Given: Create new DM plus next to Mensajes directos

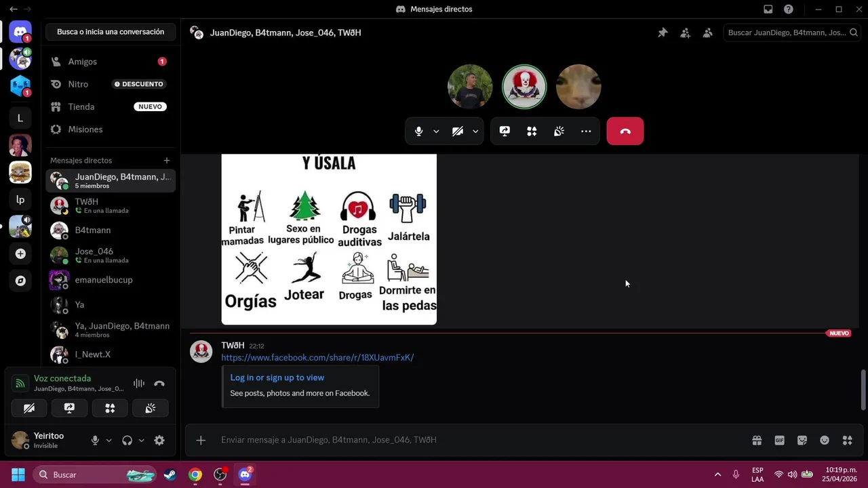Looking at the screenshot, I should [166, 161].
